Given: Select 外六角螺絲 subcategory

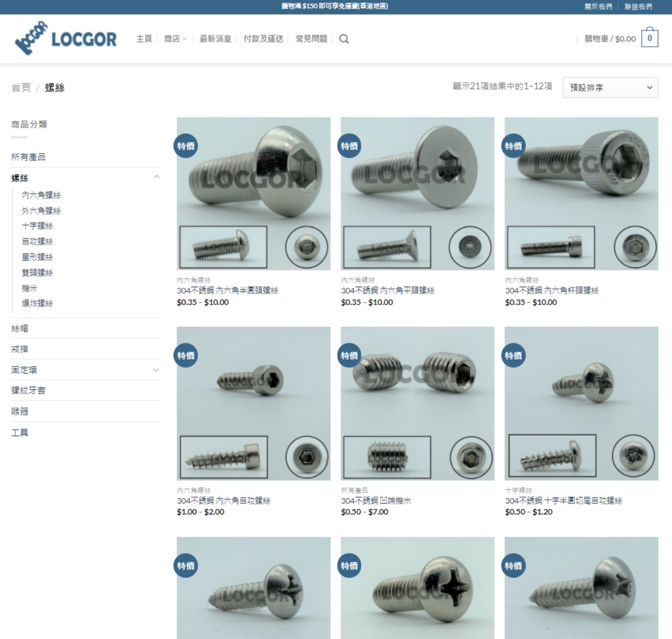Looking at the screenshot, I should point(41,211).
